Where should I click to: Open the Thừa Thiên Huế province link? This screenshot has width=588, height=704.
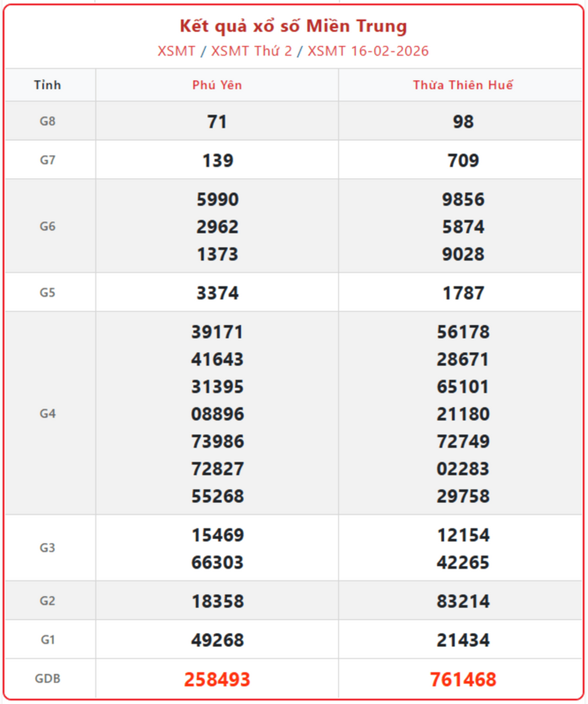(463, 85)
